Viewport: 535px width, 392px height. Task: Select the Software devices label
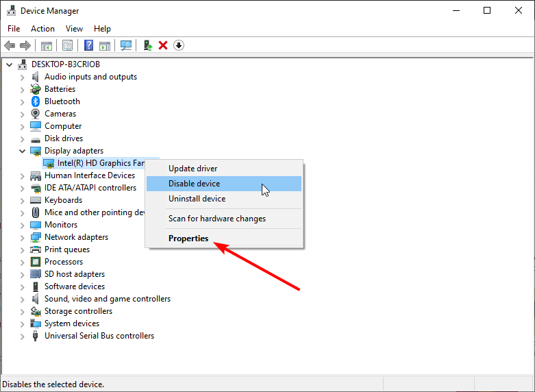coord(75,286)
